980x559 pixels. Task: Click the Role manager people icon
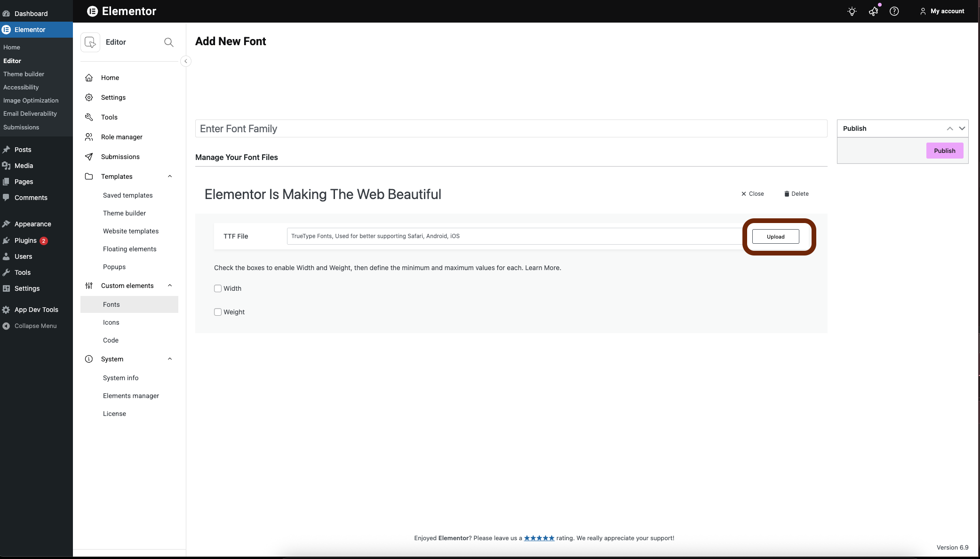(89, 137)
